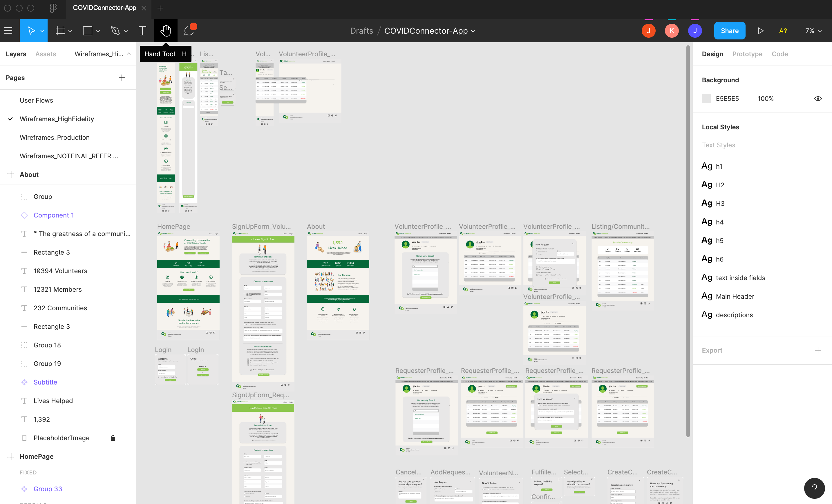The width and height of the screenshot is (832, 504).
Task: Click the HomePage frame hash icon
Action: click(x=10, y=456)
